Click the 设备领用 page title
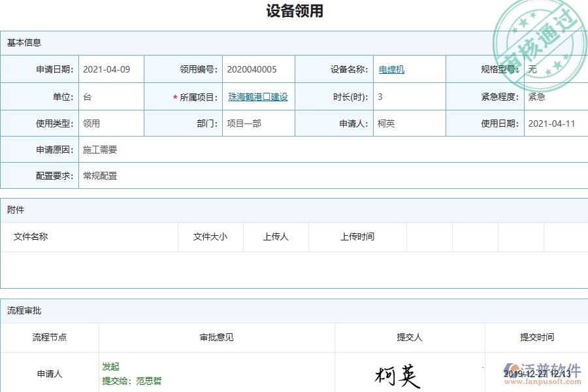Screen dimensions: 588x392 click(x=293, y=11)
